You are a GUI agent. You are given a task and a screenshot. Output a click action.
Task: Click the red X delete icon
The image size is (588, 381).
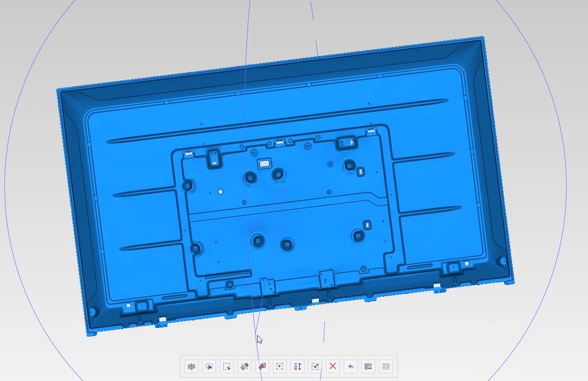(332, 366)
